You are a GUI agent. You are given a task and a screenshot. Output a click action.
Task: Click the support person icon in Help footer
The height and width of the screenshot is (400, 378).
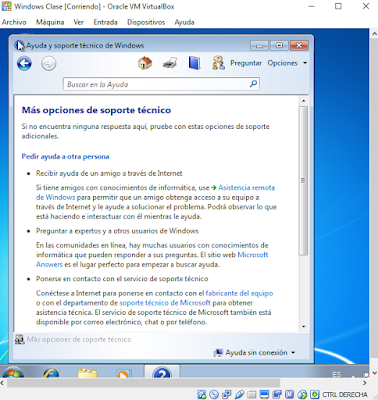20,339
